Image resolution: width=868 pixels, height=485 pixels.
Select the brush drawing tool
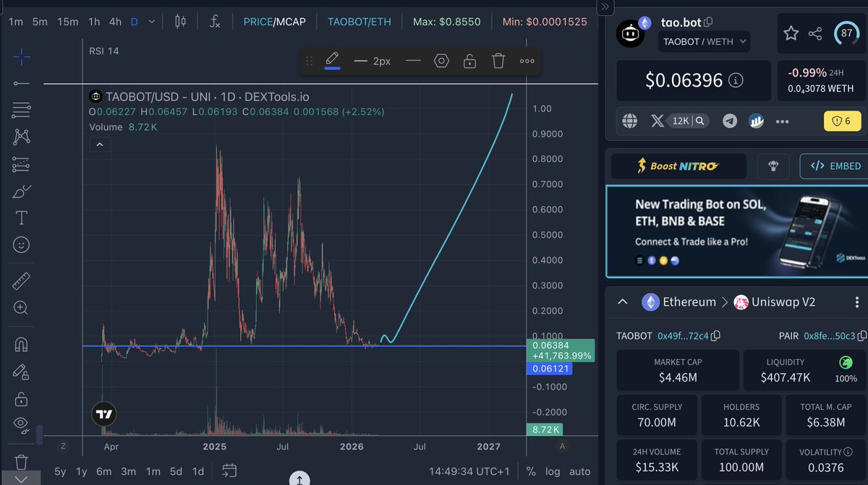(21, 192)
